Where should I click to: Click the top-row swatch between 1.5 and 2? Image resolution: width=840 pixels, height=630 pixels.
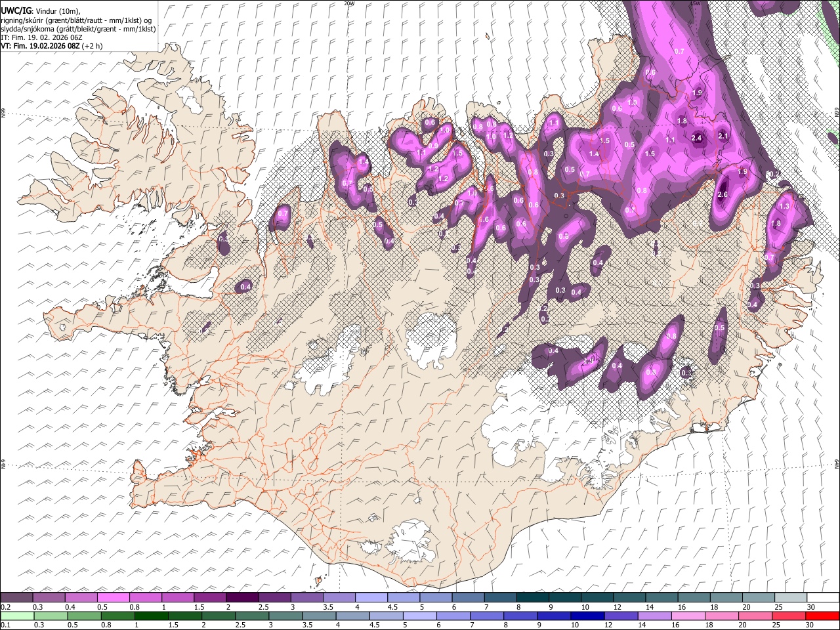point(210,598)
